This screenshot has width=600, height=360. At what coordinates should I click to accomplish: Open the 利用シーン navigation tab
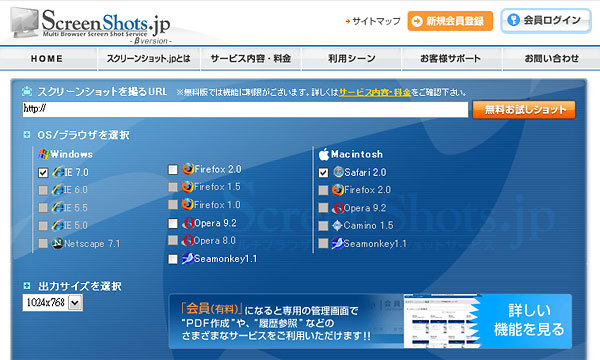click(351, 59)
